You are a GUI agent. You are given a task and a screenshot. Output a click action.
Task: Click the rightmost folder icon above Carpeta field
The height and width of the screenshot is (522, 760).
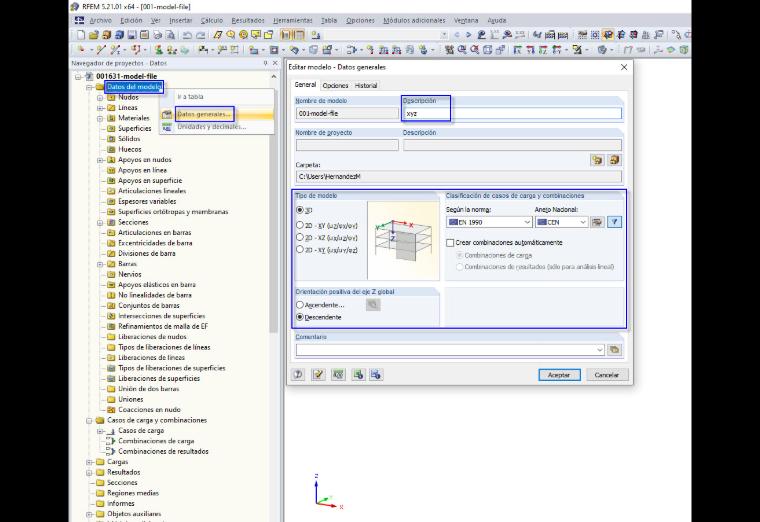tap(614, 160)
